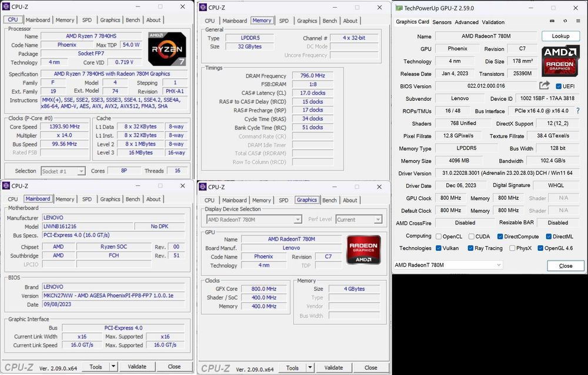The width and height of the screenshot is (588, 375).
Task: Toggle the Ray Tracing checkbox
Action: click(471, 248)
